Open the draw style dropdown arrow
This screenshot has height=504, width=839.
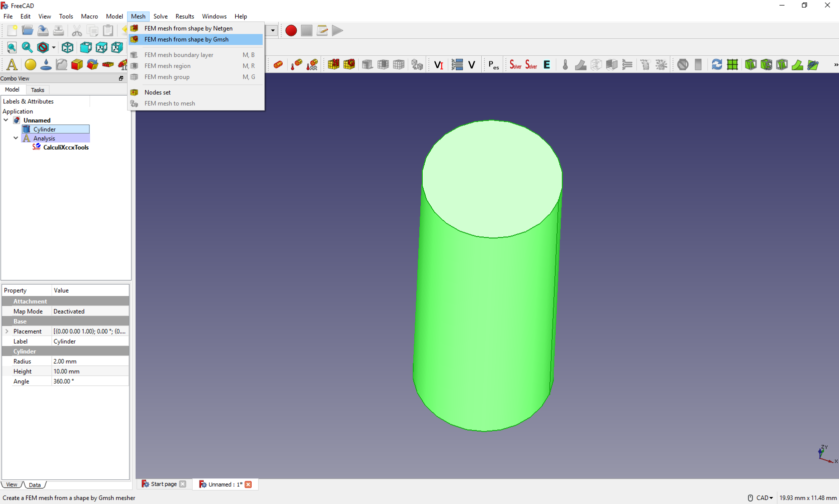[54, 47]
